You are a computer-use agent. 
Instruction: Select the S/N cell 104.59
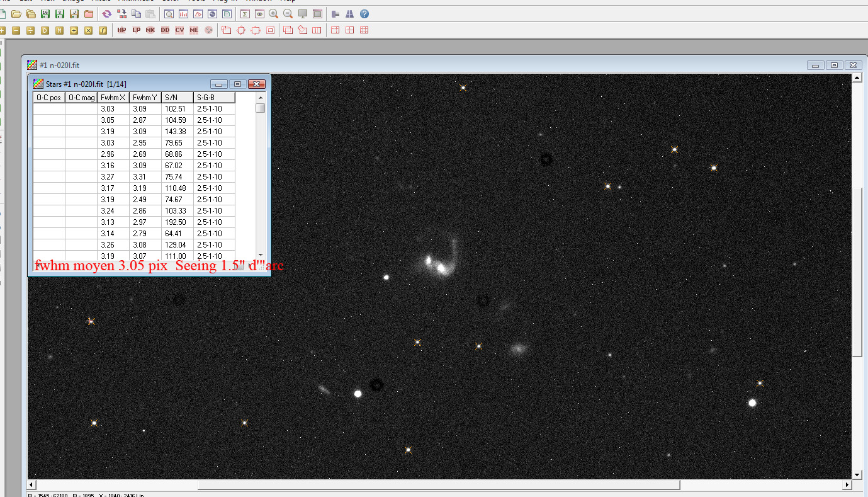[x=178, y=120]
